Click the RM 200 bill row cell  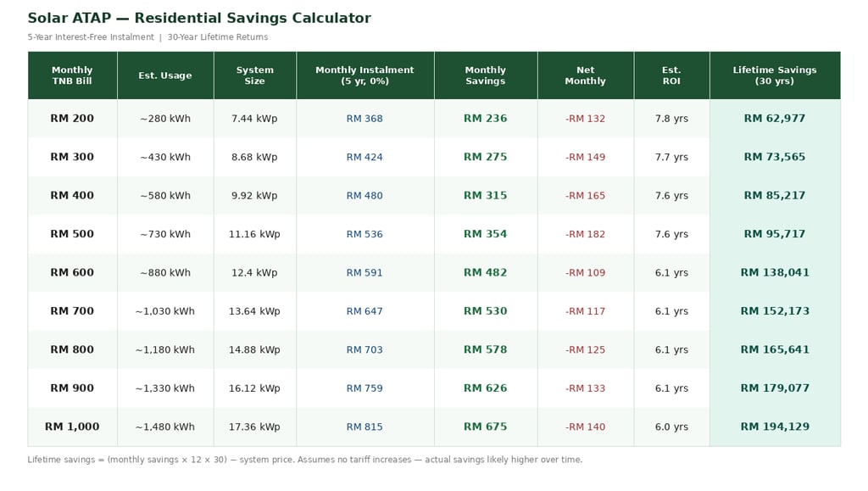coord(72,119)
